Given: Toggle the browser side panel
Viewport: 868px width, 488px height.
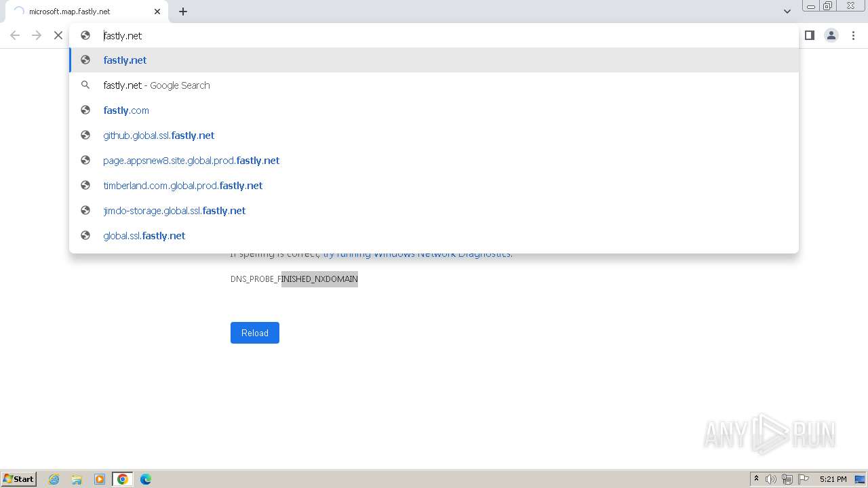Looking at the screenshot, I should (809, 35).
